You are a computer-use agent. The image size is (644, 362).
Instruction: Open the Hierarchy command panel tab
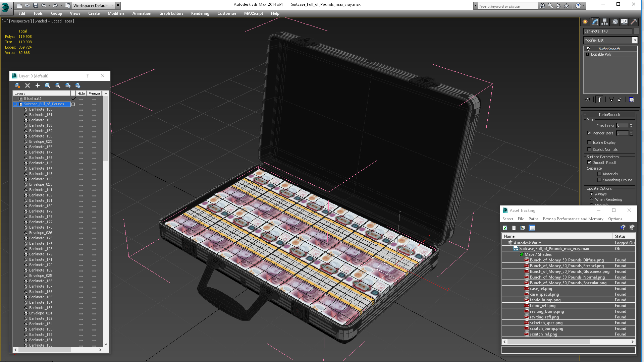tap(604, 22)
